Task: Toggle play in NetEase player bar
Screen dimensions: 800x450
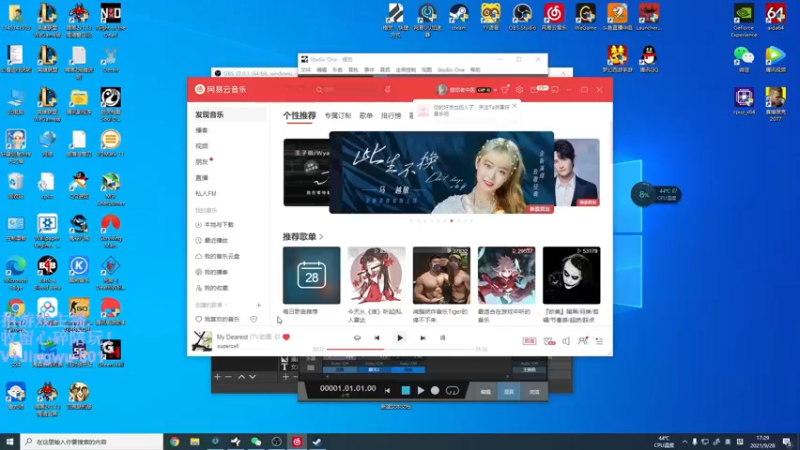Action: [x=400, y=338]
